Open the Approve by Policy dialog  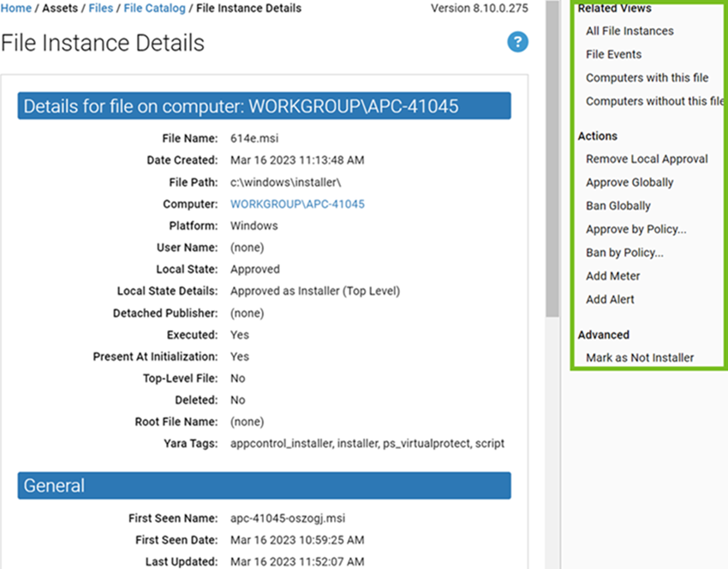click(637, 229)
